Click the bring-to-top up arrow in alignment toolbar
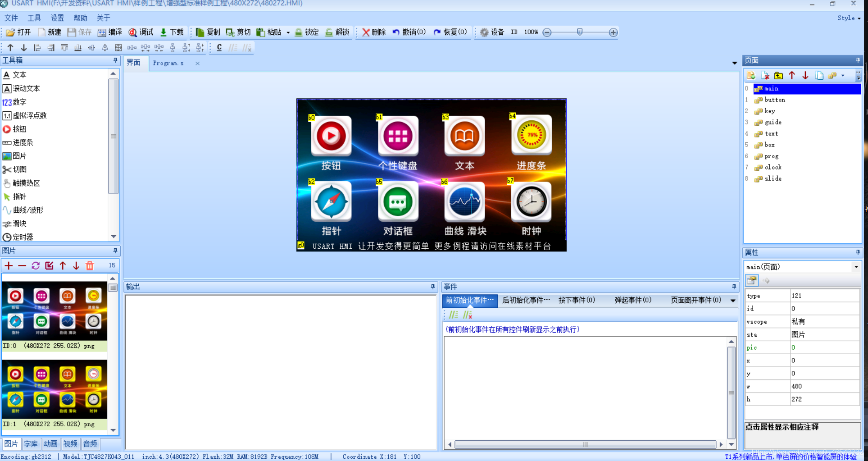Image resolution: width=868 pixels, height=461 pixels. (10, 47)
